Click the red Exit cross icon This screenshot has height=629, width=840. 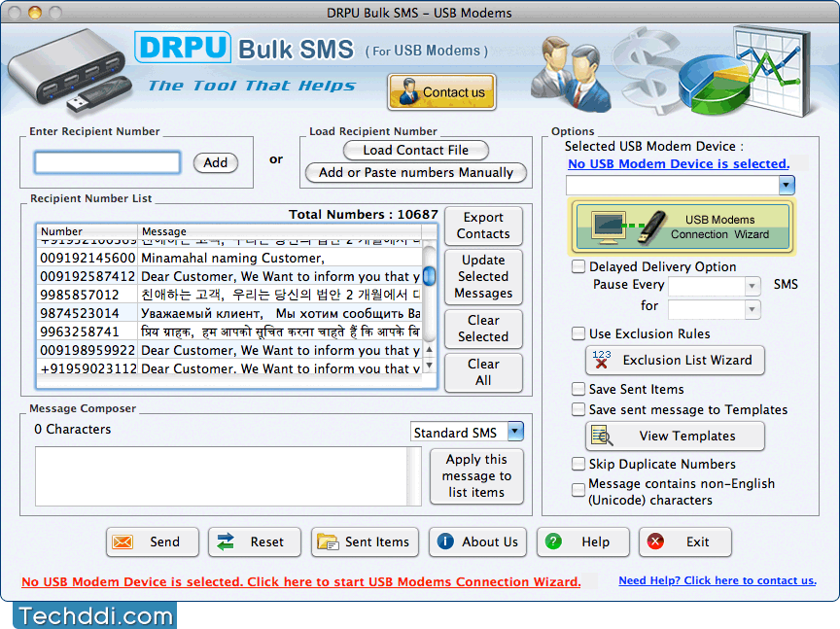(655, 542)
